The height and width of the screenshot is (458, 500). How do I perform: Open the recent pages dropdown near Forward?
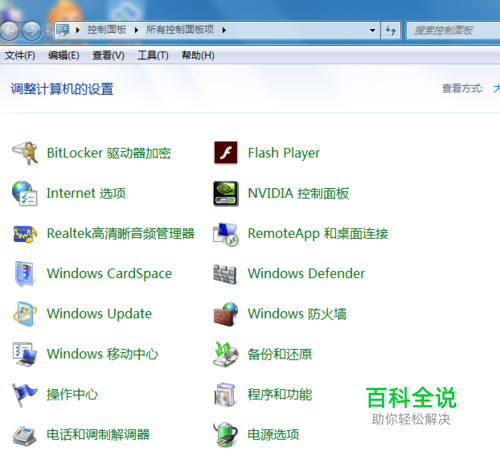[x=47, y=31]
